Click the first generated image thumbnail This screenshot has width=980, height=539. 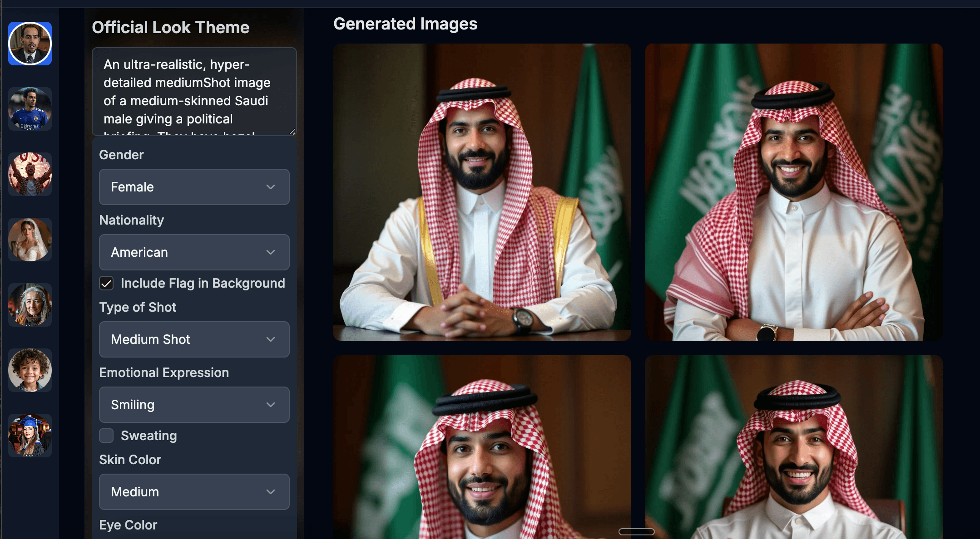pyautogui.click(x=482, y=192)
